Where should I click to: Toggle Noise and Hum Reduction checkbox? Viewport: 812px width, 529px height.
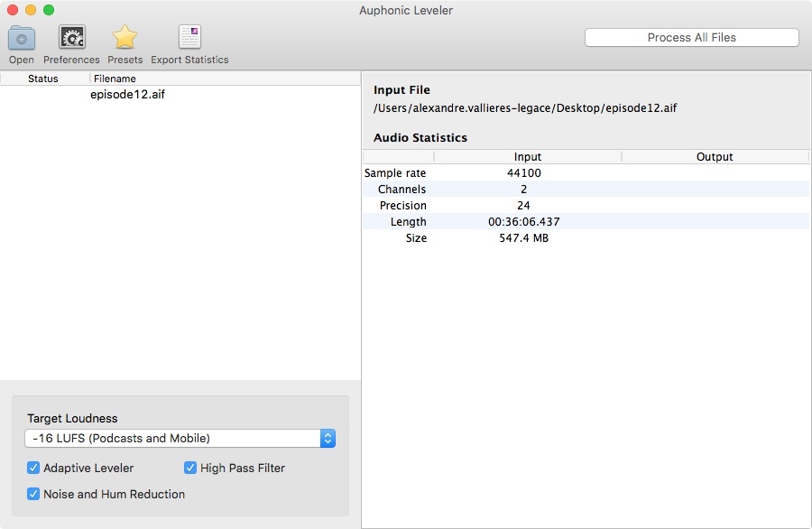[x=33, y=494]
